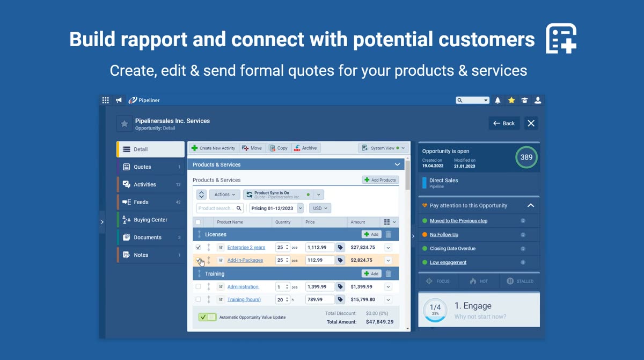Image resolution: width=644 pixels, height=360 pixels.
Task: Click Add button in Licenses group
Action: [x=371, y=234]
